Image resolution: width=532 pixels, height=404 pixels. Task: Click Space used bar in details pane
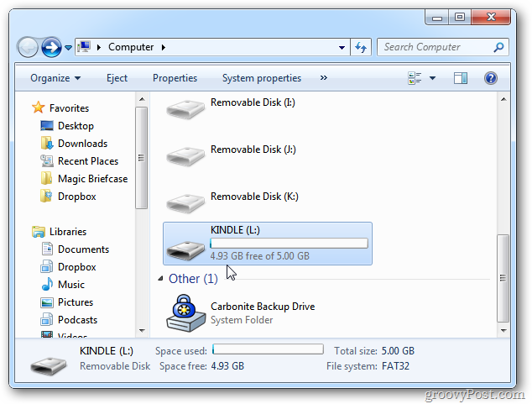268,349
